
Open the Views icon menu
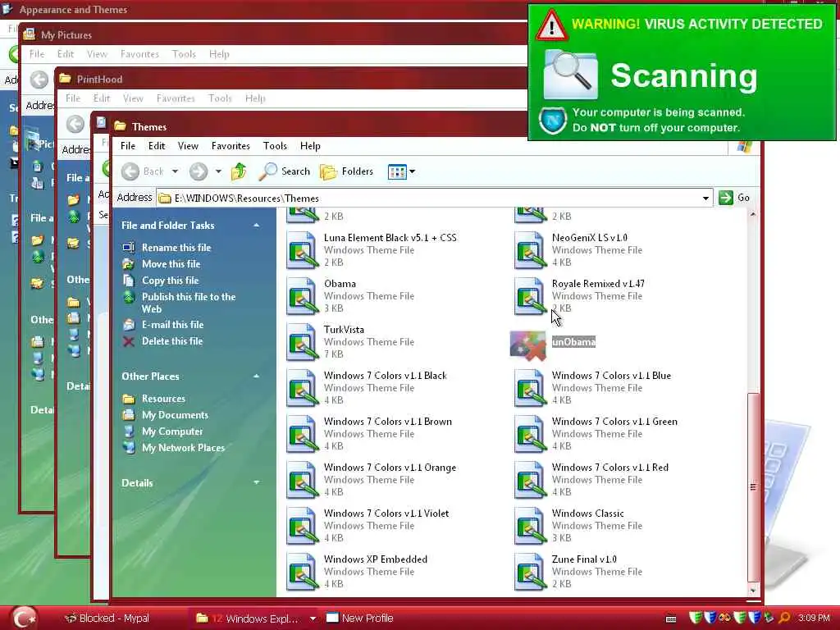397,172
